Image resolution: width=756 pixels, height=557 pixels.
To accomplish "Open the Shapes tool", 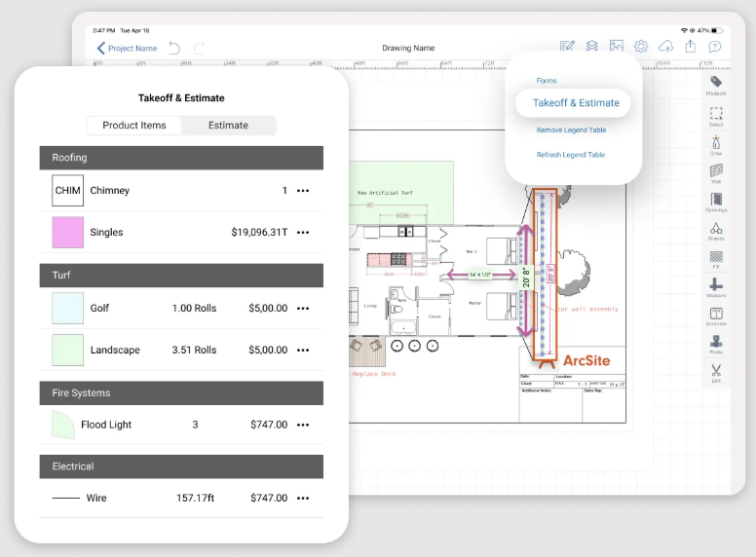I will 716,231.
